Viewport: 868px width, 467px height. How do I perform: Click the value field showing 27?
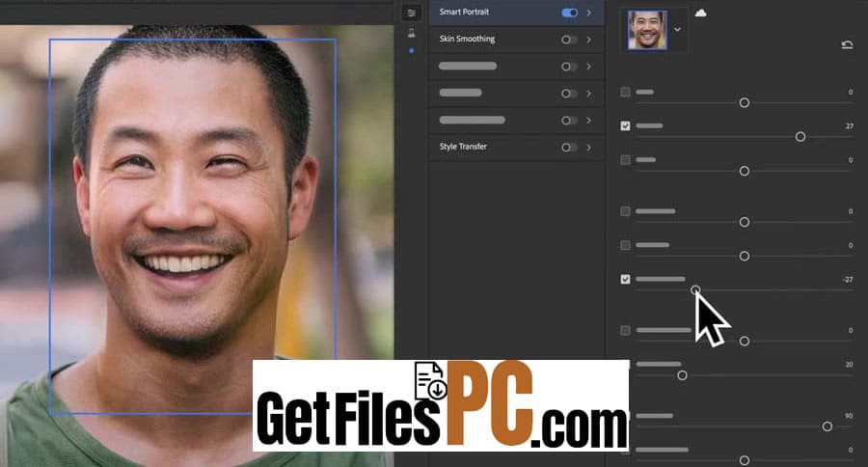[849, 126]
